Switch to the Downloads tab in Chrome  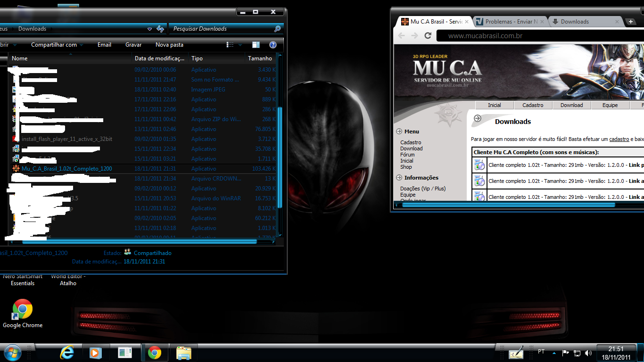(586, 22)
